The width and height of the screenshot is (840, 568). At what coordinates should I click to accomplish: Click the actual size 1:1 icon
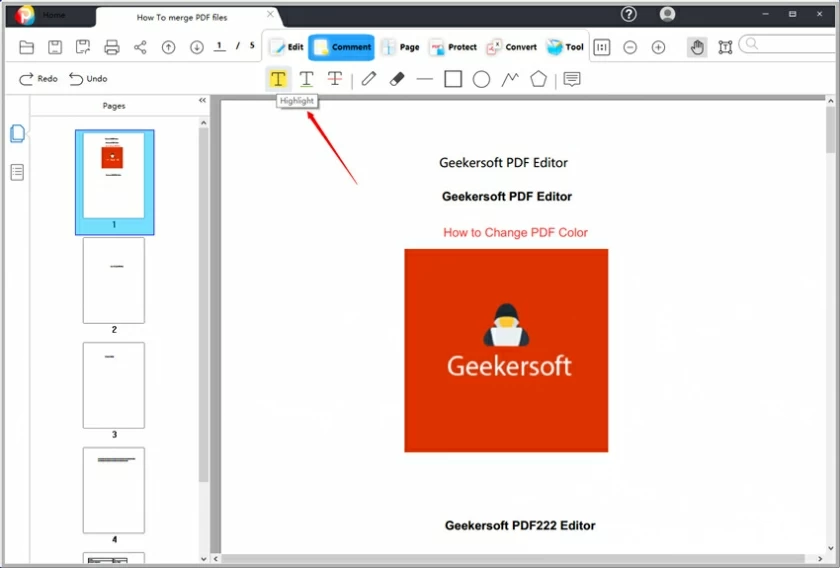point(602,47)
